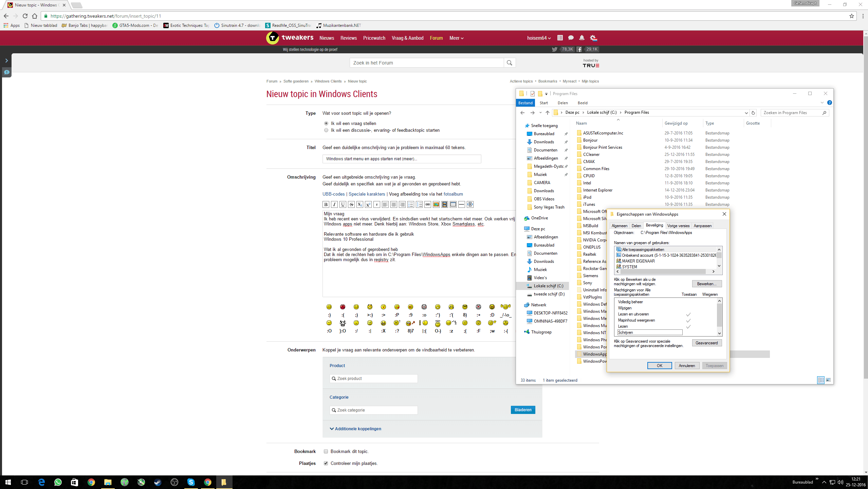This screenshot has height=489, width=868.
Task: Open the 'Meer' dropdown in Tweakers nav
Action: click(456, 38)
